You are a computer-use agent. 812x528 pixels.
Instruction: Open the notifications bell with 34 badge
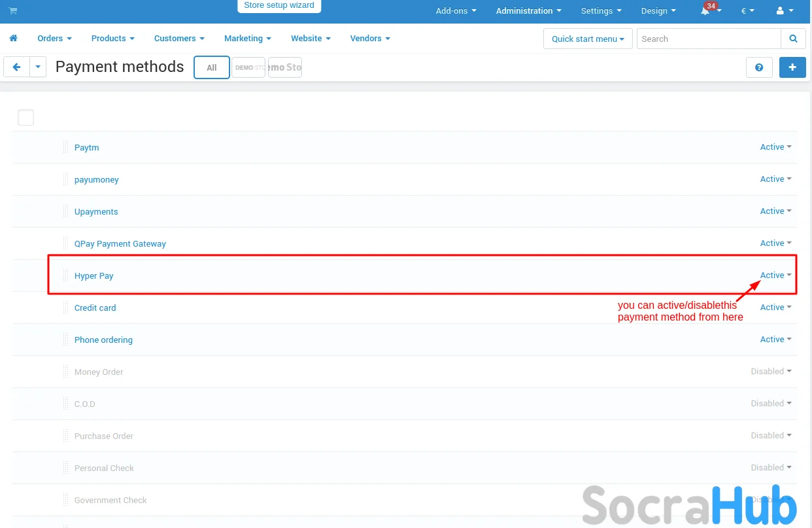coord(708,11)
